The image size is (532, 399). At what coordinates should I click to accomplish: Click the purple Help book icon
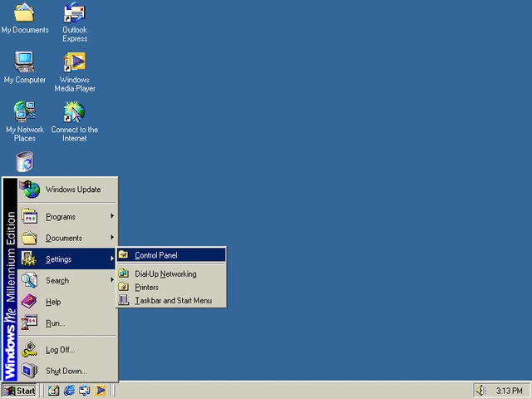[29, 302]
